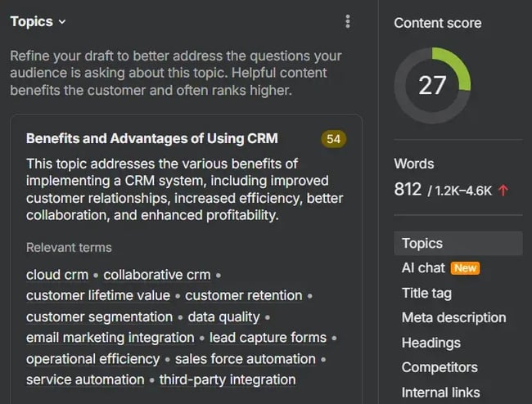
Task: Select the "sales force automation" term
Action: pyautogui.click(x=245, y=359)
